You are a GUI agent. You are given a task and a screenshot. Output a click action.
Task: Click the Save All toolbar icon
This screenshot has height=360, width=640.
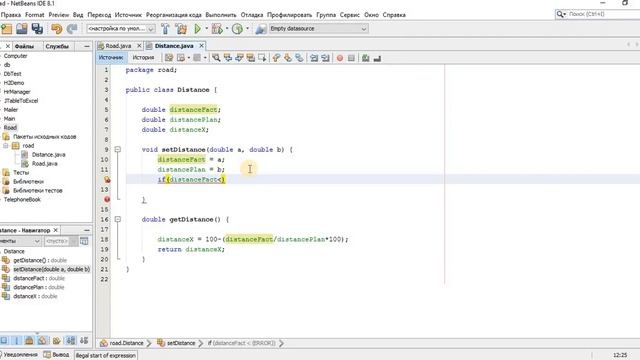[x=37, y=29]
